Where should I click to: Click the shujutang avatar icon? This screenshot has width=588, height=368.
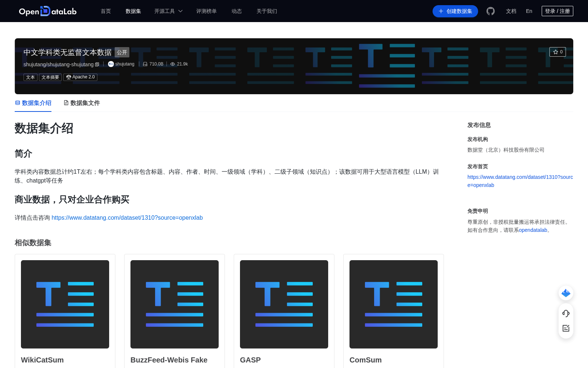pyautogui.click(x=111, y=64)
